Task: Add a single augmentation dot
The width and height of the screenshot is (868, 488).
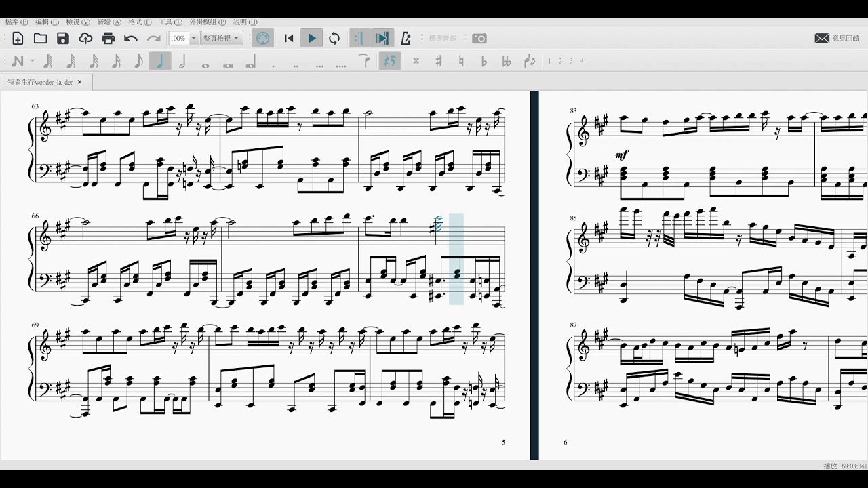Action: point(273,66)
